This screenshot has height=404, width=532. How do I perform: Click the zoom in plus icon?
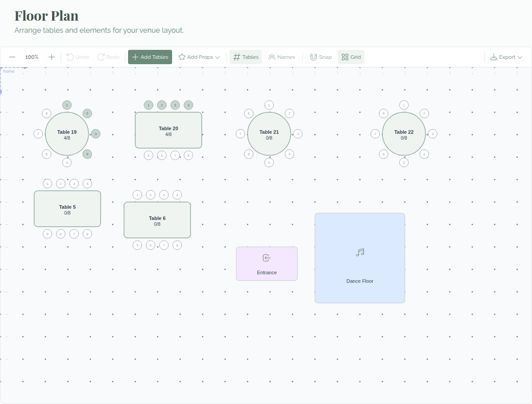tap(52, 57)
